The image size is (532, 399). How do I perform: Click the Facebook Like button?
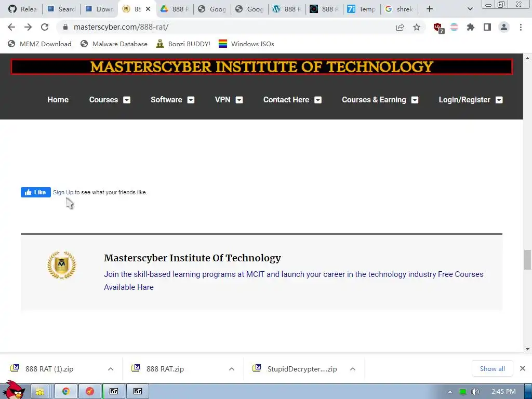[x=36, y=192]
